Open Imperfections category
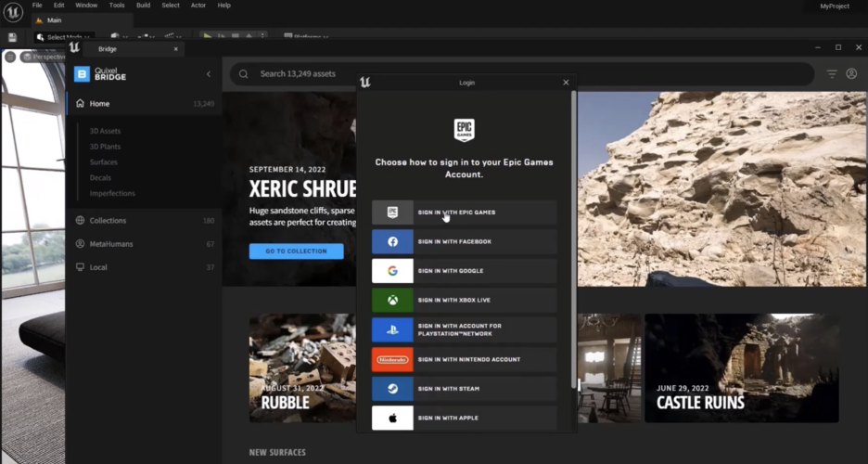The height and width of the screenshot is (464, 868). [x=112, y=193]
